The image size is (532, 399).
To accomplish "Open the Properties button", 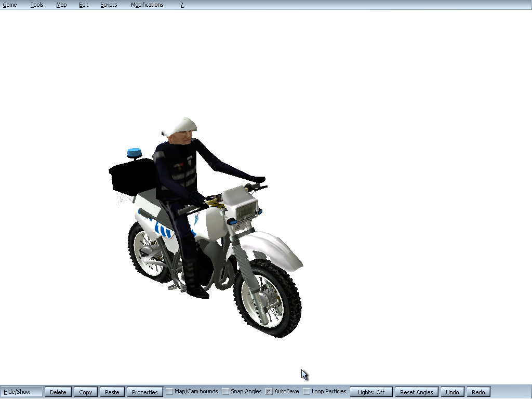I will tap(145, 392).
